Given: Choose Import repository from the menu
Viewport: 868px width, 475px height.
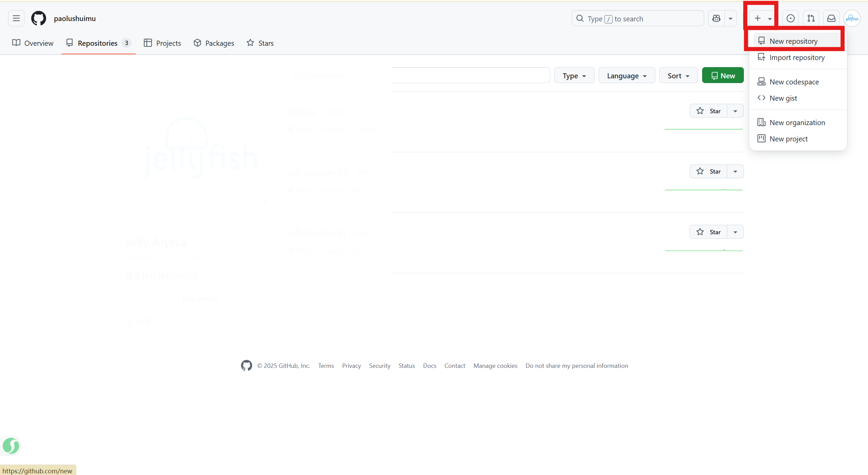Looking at the screenshot, I should coord(798,57).
